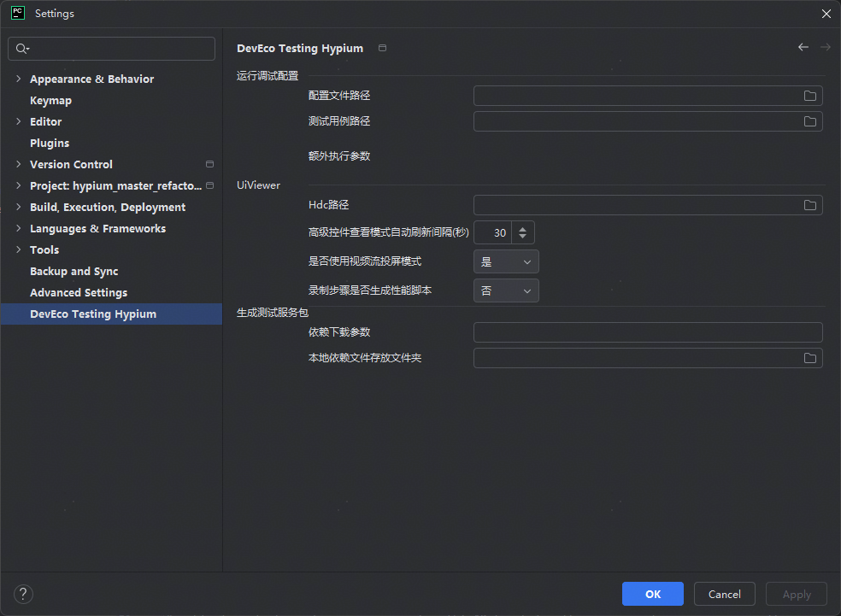The image size is (841, 616).
Task: Open the 录制步骤是否生成性能脚本 dropdown
Action: (x=506, y=291)
